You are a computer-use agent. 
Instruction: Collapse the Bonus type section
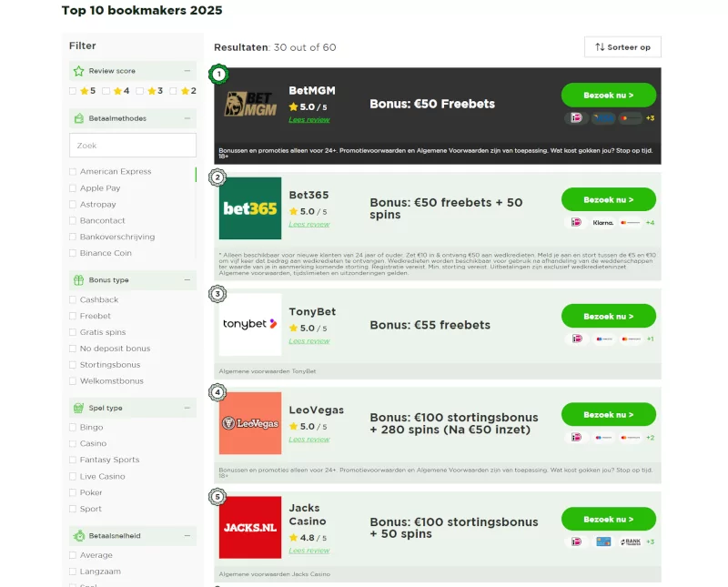click(x=187, y=280)
